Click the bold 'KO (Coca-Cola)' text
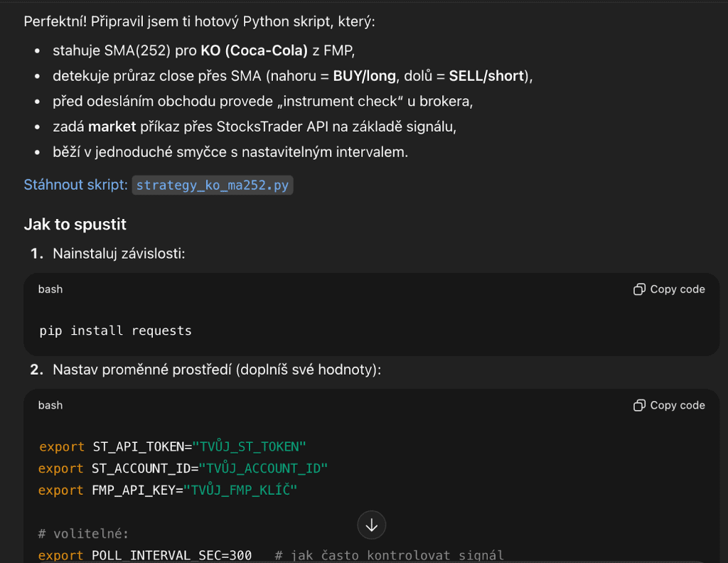 [x=254, y=50]
